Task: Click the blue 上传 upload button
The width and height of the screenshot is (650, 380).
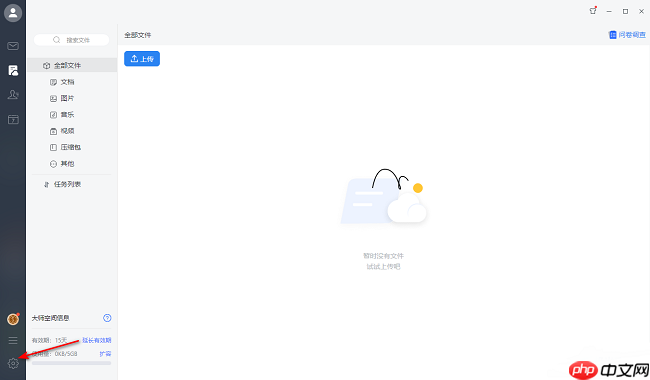Action: pos(142,59)
